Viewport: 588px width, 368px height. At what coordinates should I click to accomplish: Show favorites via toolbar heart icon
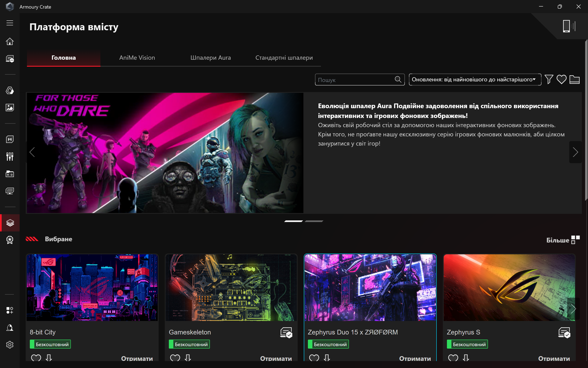(561, 79)
